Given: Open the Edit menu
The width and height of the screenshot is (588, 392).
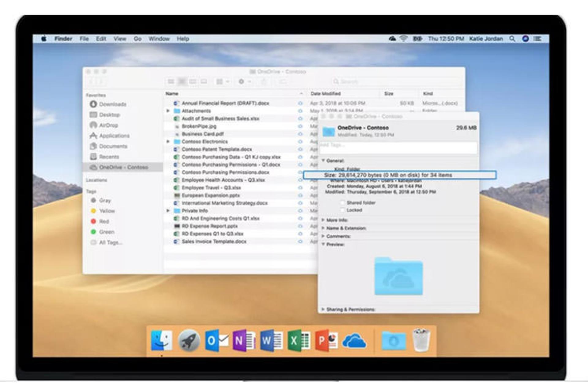Looking at the screenshot, I should click(101, 39).
